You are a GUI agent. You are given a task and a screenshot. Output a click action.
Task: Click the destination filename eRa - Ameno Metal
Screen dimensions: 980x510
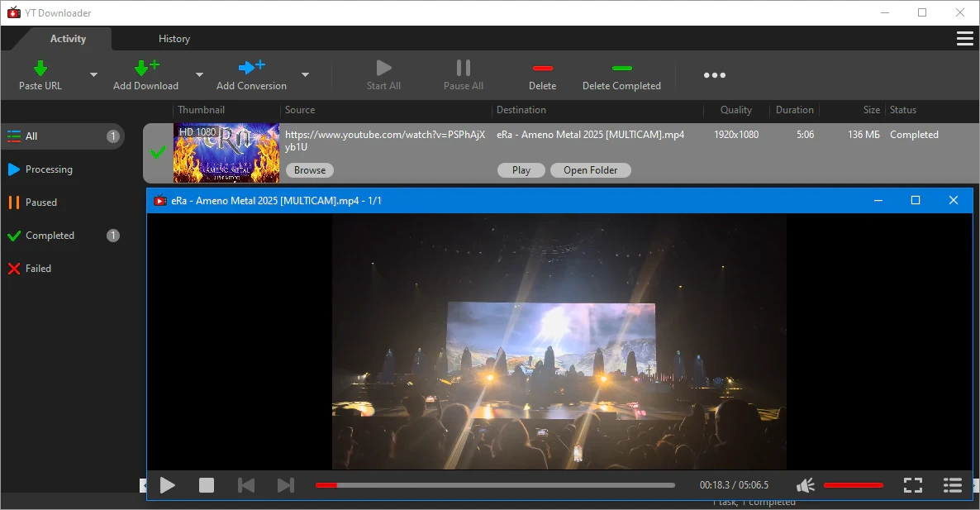coord(591,135)
